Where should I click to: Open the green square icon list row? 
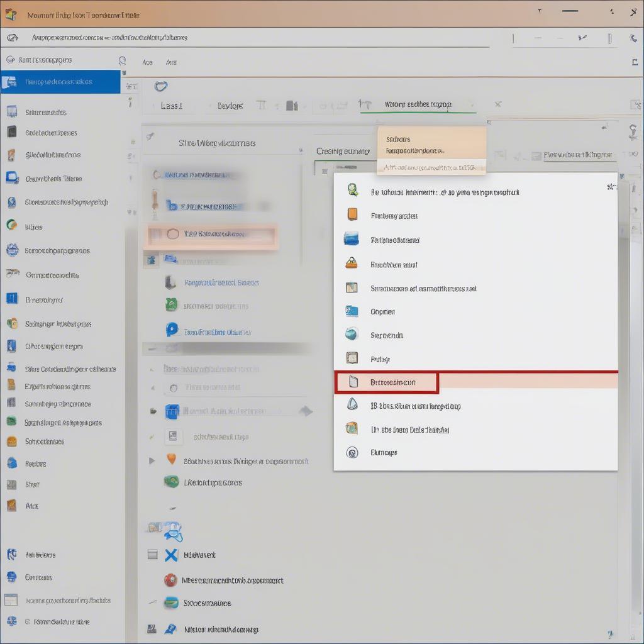(x=208, y=306)
